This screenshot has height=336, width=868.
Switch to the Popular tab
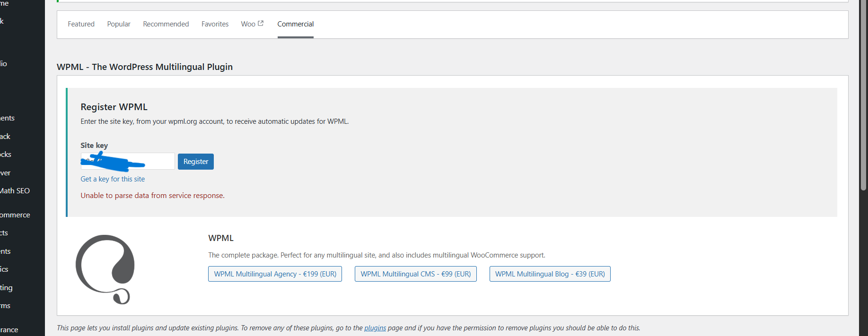click(x=119, y=24)
